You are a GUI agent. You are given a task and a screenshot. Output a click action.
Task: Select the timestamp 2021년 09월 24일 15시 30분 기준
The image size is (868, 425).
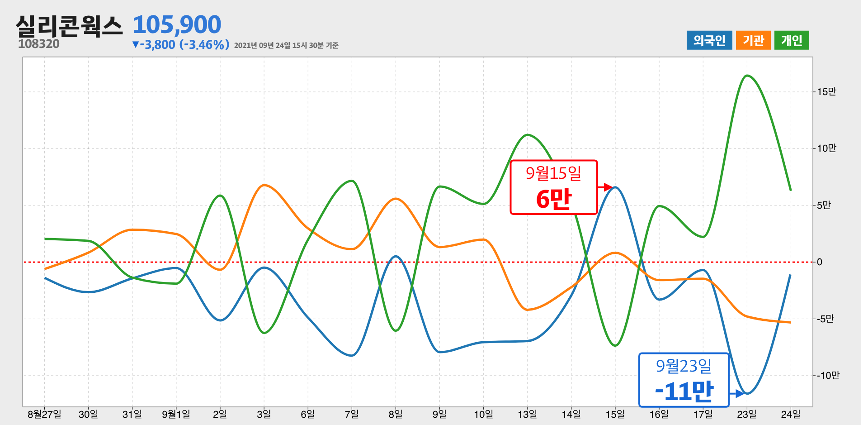click(x=286, y=45)
